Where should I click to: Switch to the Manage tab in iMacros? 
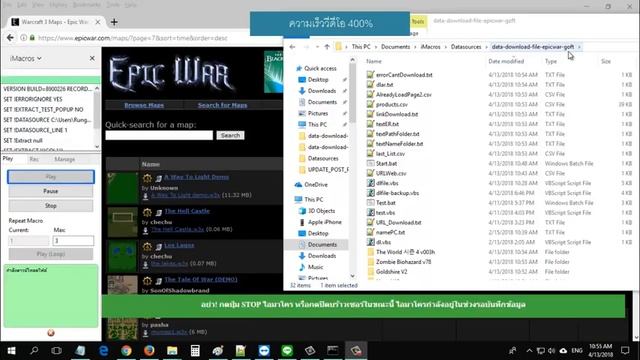(64, 159)
